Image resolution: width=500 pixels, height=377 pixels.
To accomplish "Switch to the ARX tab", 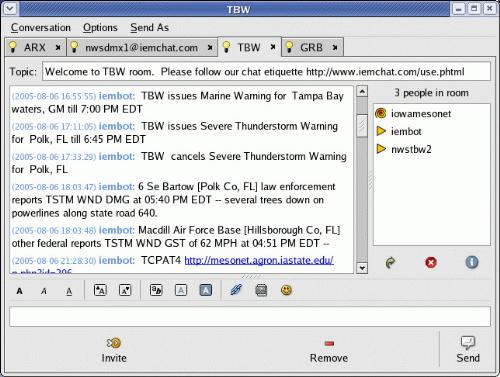I will pyautogui.click(x=35, y=48).
